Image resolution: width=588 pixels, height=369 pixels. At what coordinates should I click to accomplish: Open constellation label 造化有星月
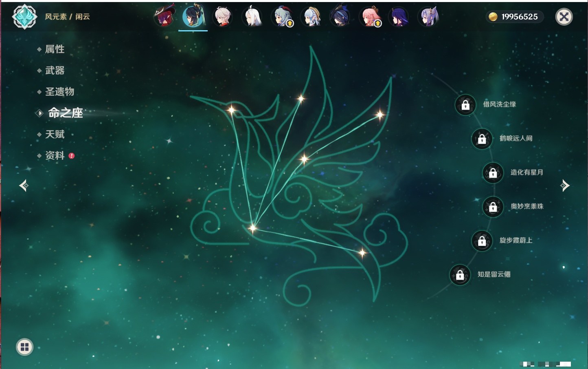[527, 172]
